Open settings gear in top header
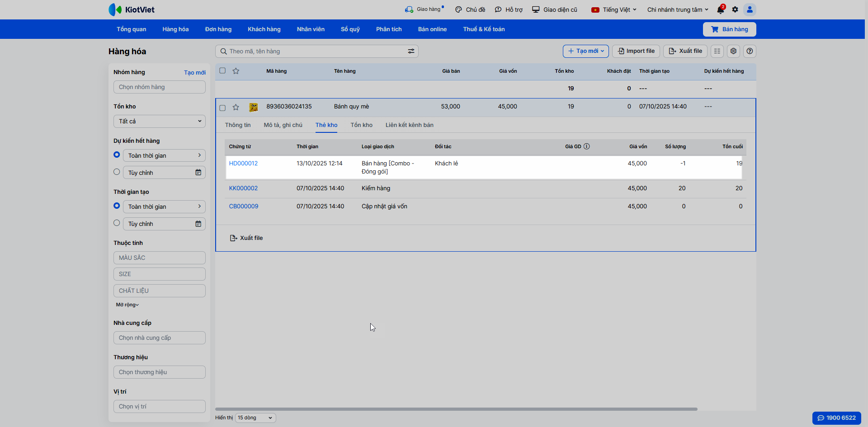The height and width of the screenshot is (427, 868). (735, 9)
